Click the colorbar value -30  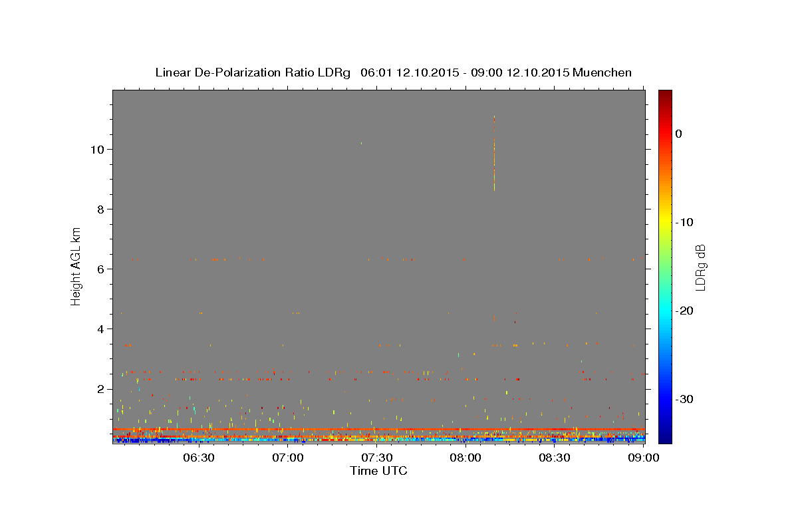pos(685,399)
